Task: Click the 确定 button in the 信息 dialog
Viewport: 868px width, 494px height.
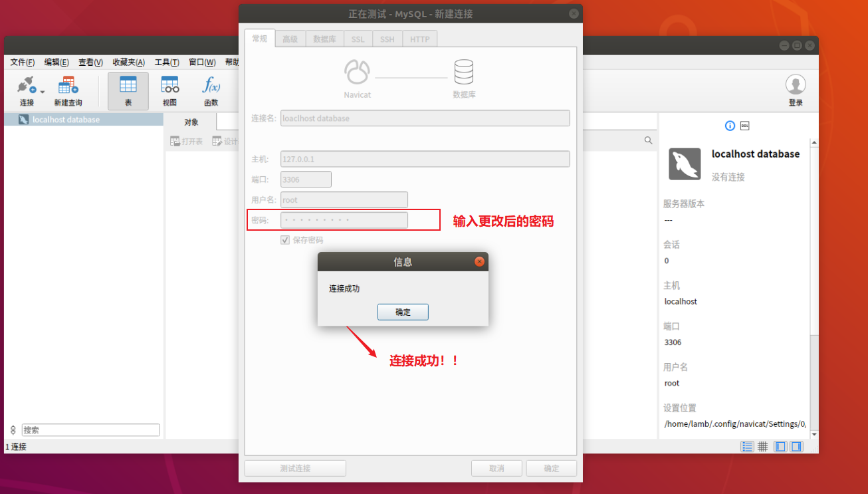Action: coord(403,312)
